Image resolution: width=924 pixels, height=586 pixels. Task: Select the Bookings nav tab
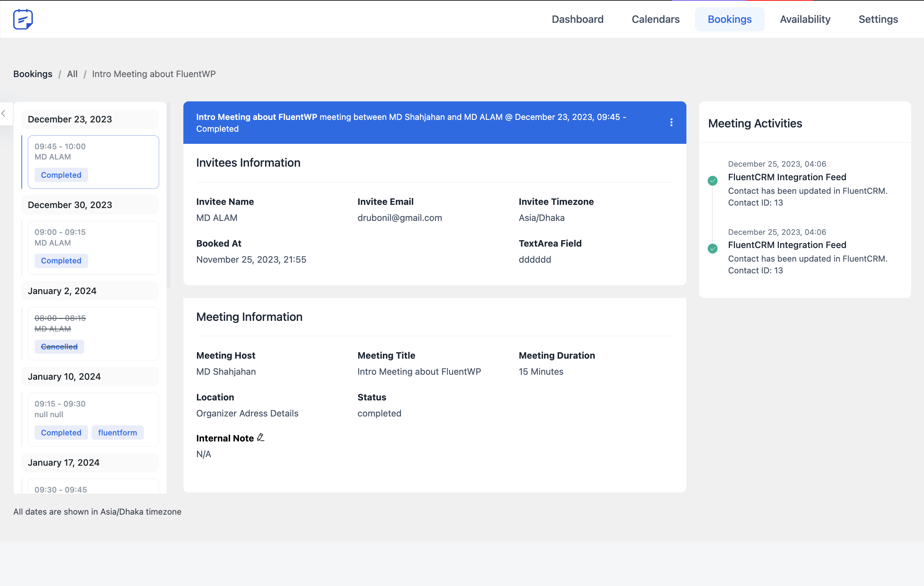coord(730,19)
